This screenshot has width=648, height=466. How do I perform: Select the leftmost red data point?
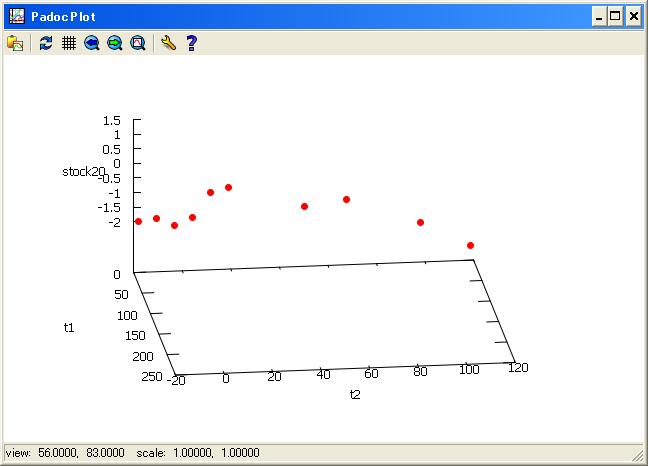(x=139, y=221)
